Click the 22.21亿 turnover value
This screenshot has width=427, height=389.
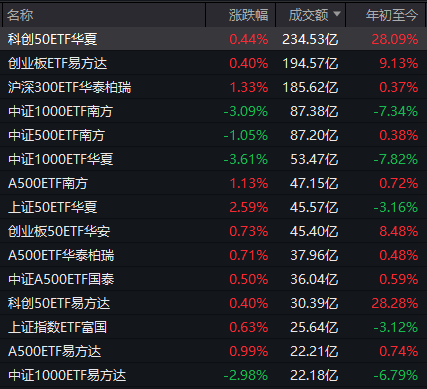tap(314, 351)
